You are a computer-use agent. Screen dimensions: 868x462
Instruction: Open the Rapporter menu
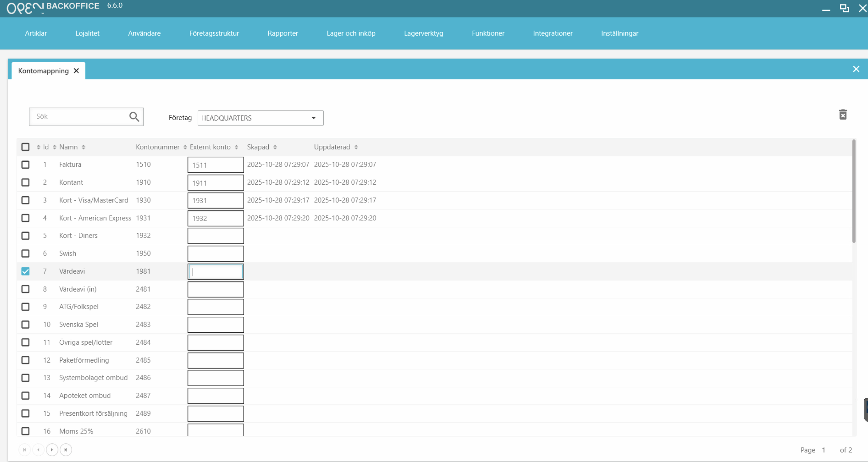coord(283,33)
